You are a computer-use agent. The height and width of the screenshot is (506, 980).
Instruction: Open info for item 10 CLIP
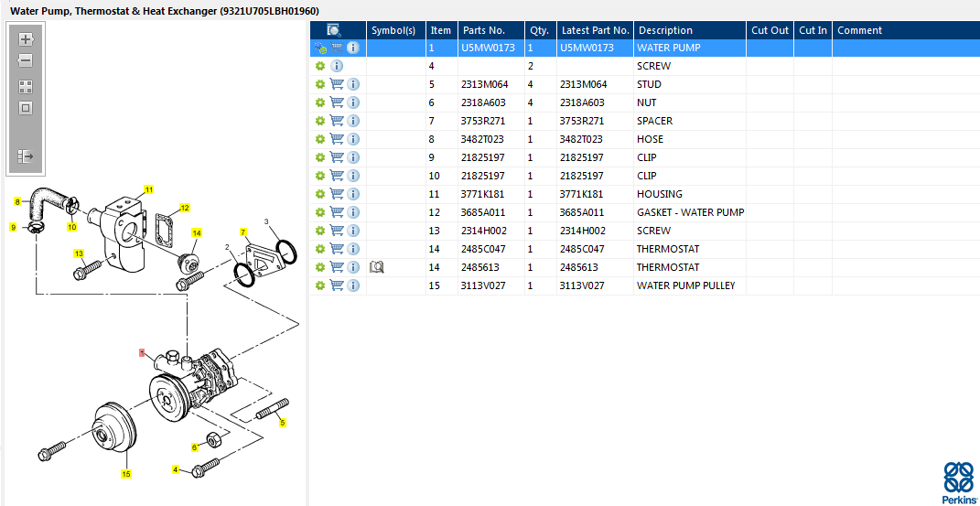(353, 176)
